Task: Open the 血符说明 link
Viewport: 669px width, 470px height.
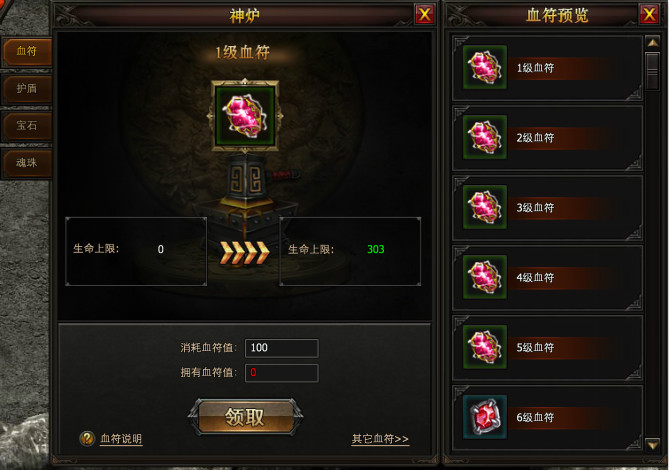Action: 121,439
